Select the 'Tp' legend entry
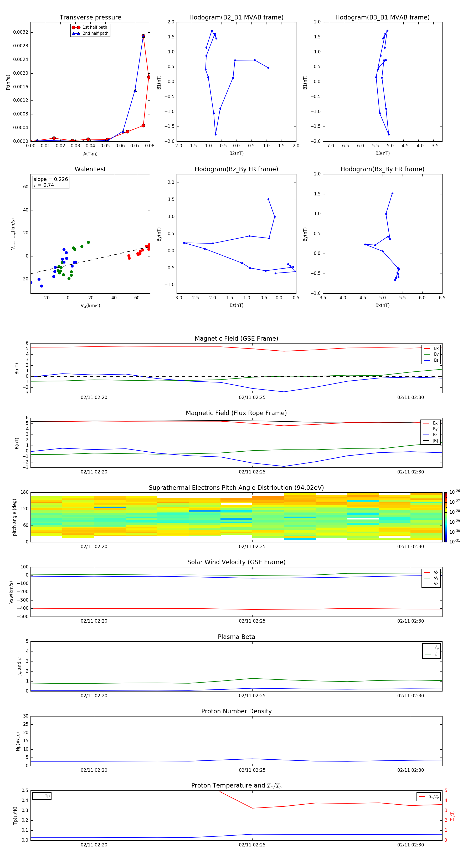This screenshot has width=473, height=868. click(x=42, y=796)
